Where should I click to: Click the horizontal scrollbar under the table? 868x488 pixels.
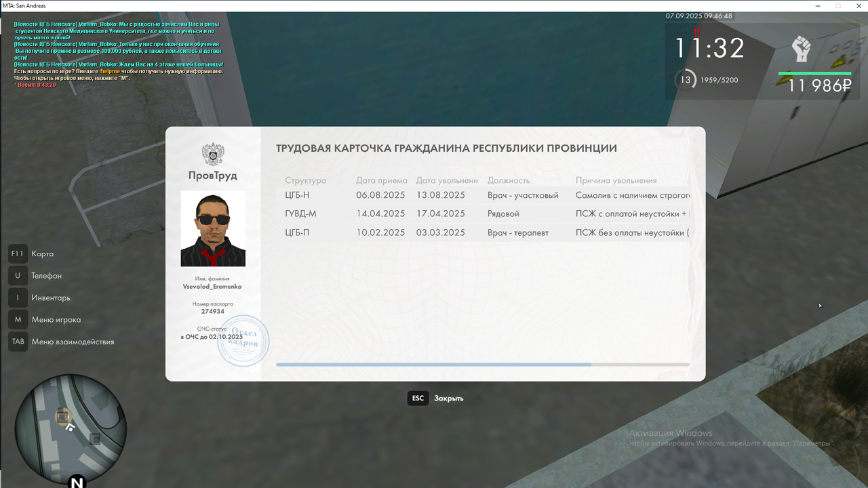(x=483, y=365)
